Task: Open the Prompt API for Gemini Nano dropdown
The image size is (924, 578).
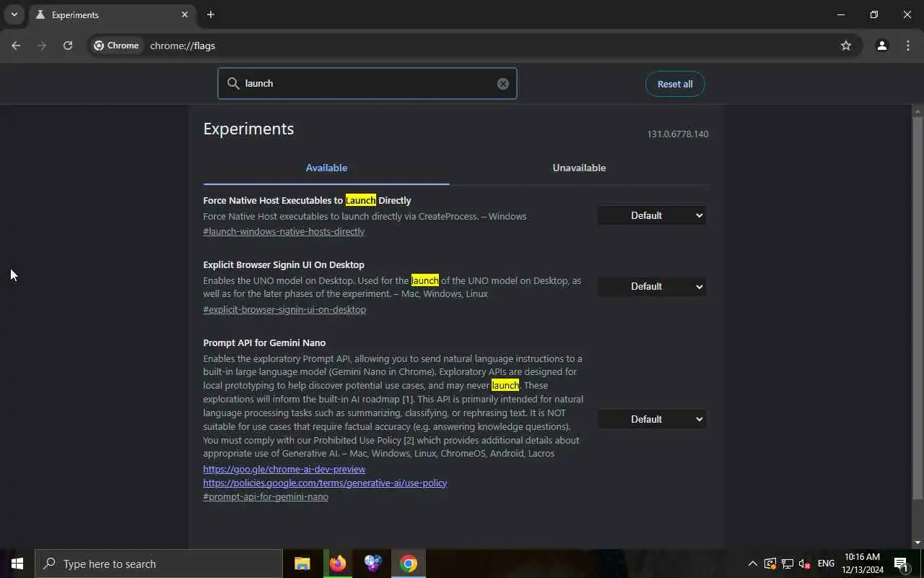Action: coord(651,419)
